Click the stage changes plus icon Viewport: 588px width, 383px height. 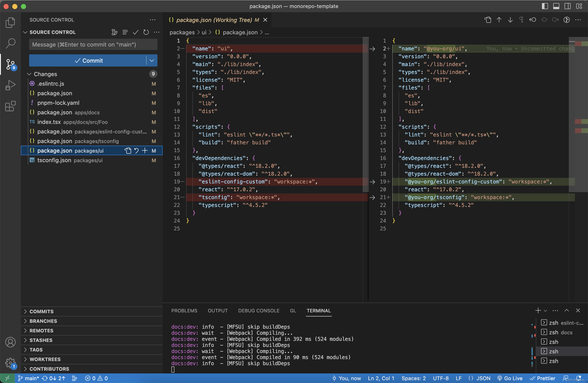[144, 150]
